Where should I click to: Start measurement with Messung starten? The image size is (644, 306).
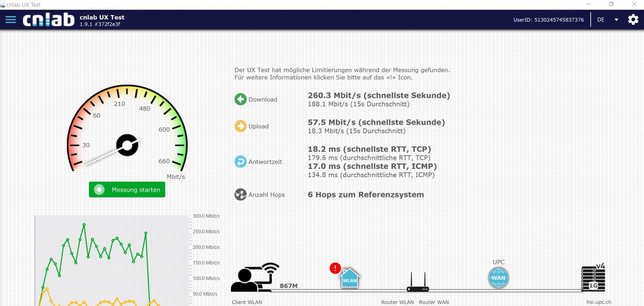(127, 190)
